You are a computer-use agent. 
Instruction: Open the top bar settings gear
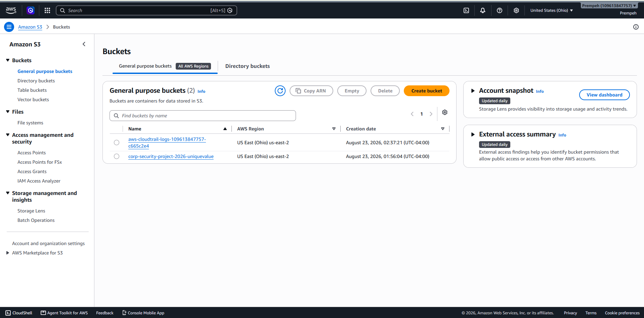click(x=516, y=10)
